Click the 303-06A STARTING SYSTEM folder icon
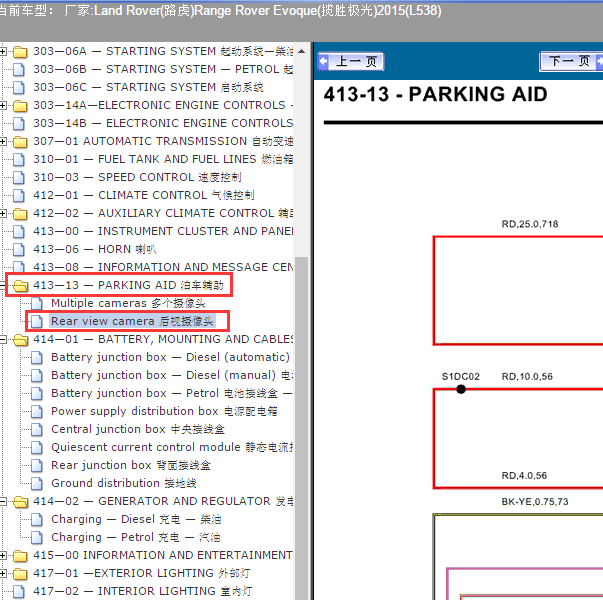Screen dimensions: 603x600 (20, 51)
